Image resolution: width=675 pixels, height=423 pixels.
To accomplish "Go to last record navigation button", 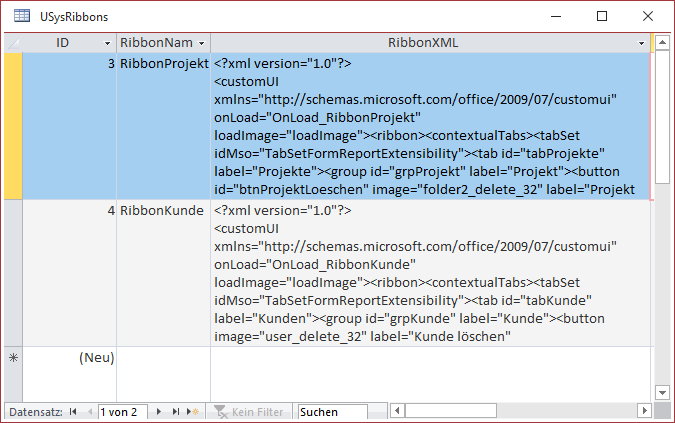I will [175, 412].
